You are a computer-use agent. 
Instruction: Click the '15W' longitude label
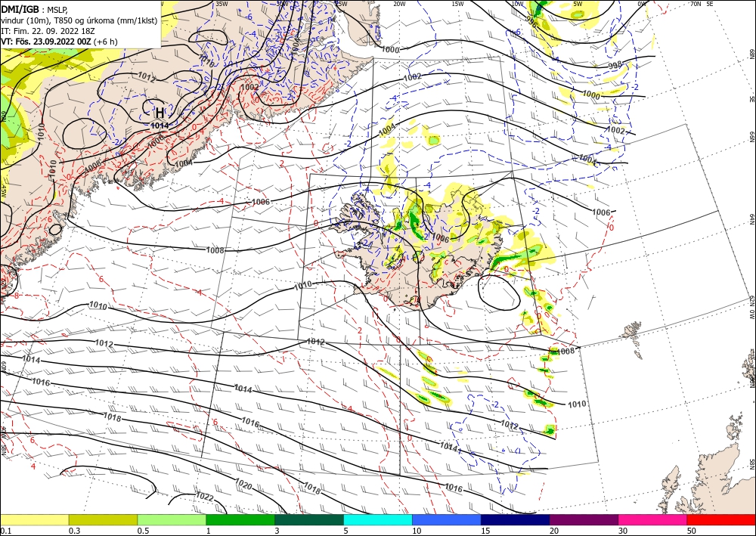[457, 4]
